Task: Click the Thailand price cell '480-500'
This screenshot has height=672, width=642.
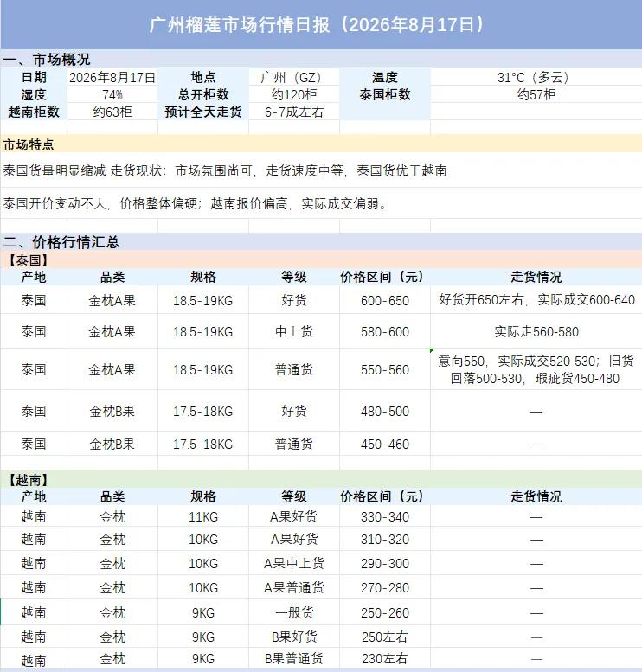Action: click(385, 412)
